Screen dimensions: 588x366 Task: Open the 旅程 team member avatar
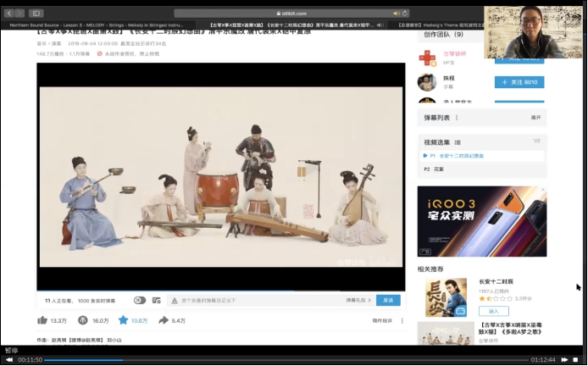[x=427, y=82]
